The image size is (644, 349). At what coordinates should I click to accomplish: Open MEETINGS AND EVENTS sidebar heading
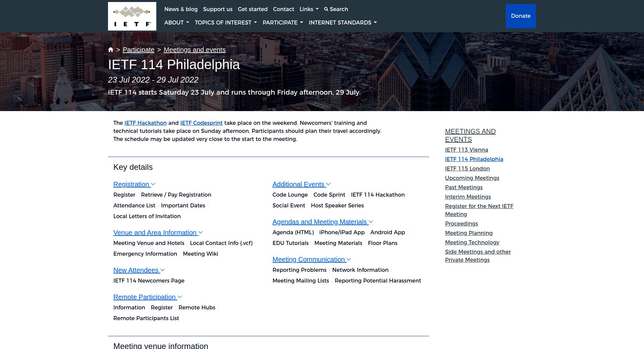470,135
